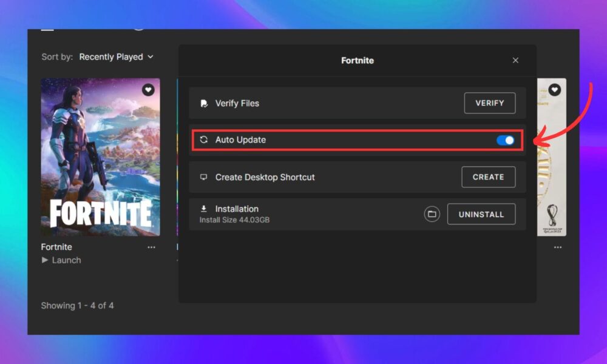Screen dimensions: 607x364
Task: Open the install folder icon button
Action: coord(432,214)
